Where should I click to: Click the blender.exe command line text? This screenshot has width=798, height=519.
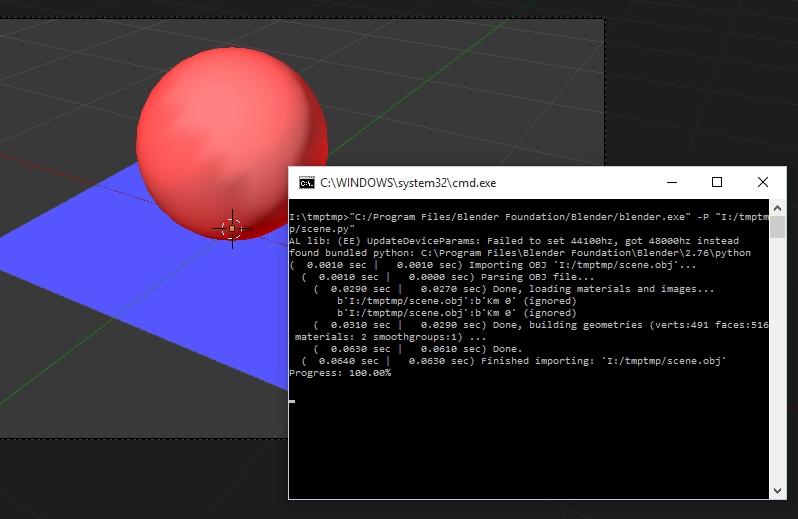529,223
